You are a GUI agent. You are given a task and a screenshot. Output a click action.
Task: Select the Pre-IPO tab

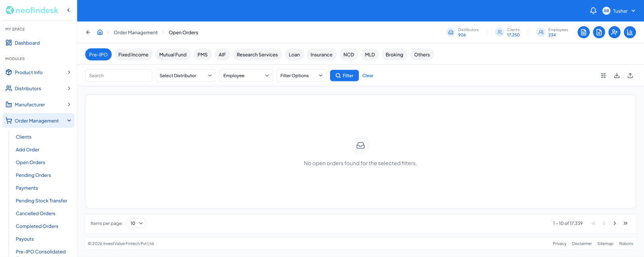(x=98, y=54)
